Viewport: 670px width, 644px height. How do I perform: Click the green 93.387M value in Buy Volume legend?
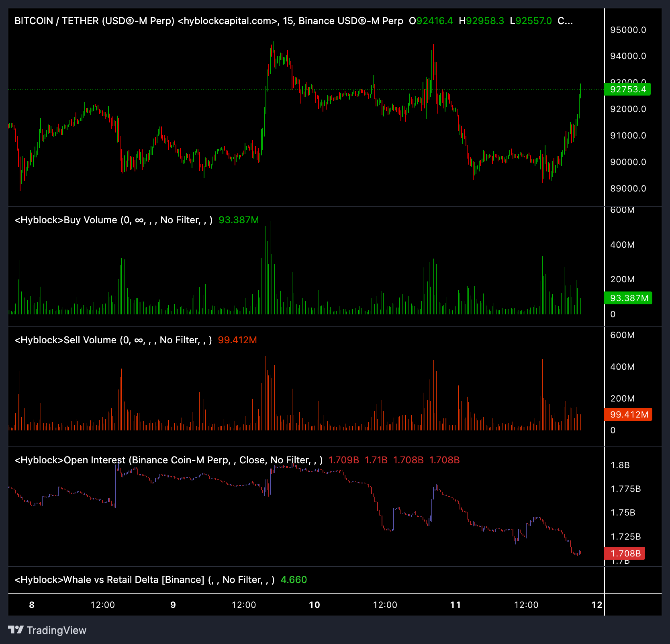click(x=239, y=220)
